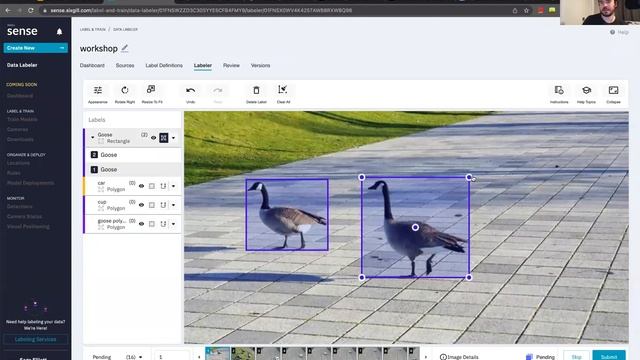Go to the next thumbnails page arrow
640x360 pixels.
[x=426, y=357]
